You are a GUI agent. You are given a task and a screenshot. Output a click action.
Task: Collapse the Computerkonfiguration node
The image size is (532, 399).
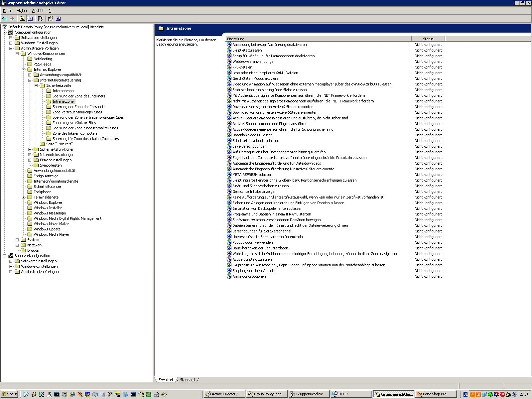pyautogui.click(x=4, y=32)
